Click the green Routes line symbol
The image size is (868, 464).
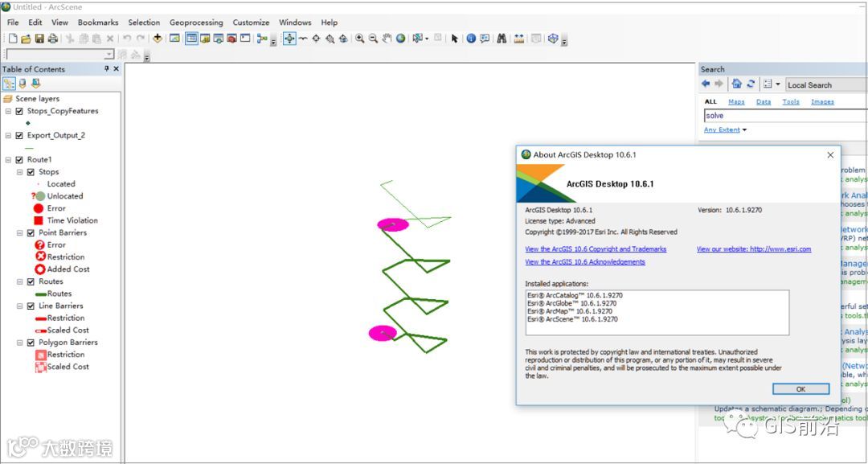point(40,294)
